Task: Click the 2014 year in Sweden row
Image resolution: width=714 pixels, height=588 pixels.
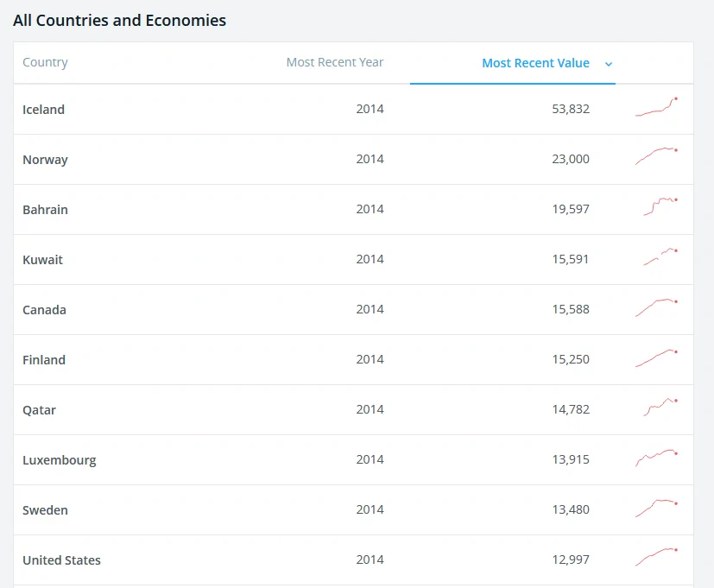Action: (x=370, y=509)
